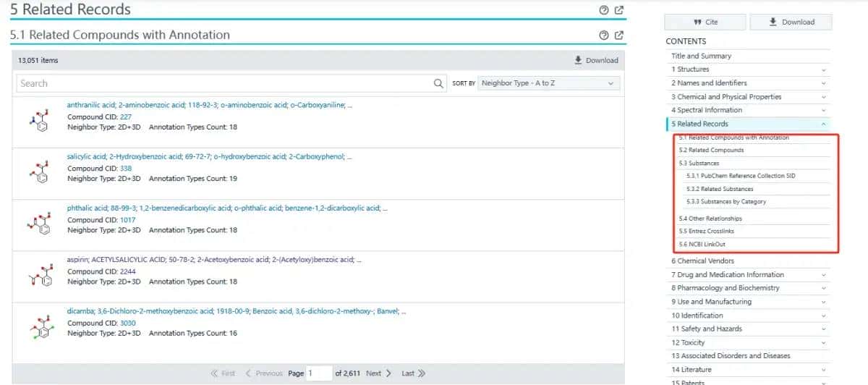Click the magnifier icon in the search box
The height and width of the screenshot is (385, 868).
pos(438,83)
